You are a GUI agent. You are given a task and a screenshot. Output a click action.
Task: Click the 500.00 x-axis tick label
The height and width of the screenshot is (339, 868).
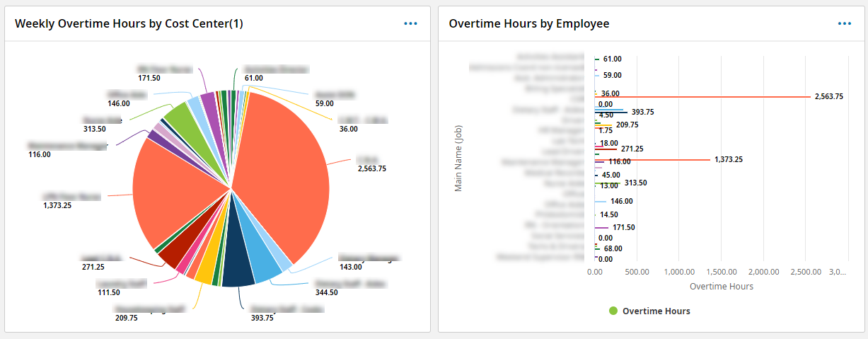pos(637,272)
